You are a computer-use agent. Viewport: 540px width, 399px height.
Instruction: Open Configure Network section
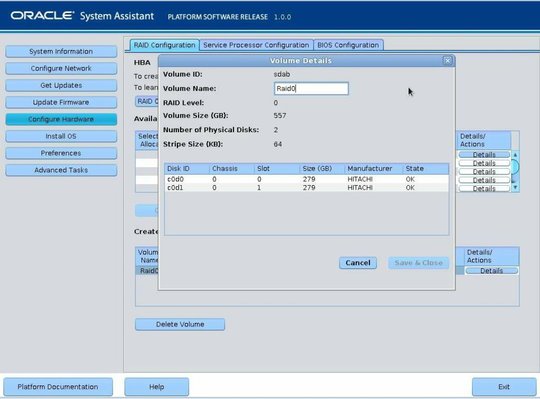coord(61,69)
